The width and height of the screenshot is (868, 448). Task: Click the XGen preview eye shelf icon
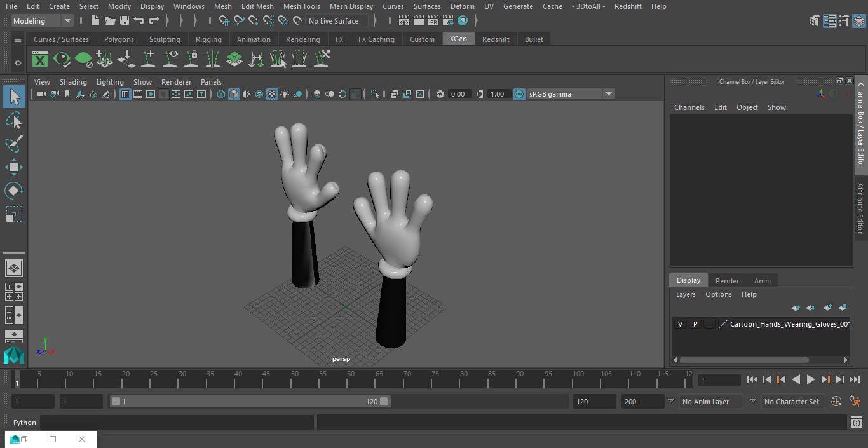pos(62,60)
